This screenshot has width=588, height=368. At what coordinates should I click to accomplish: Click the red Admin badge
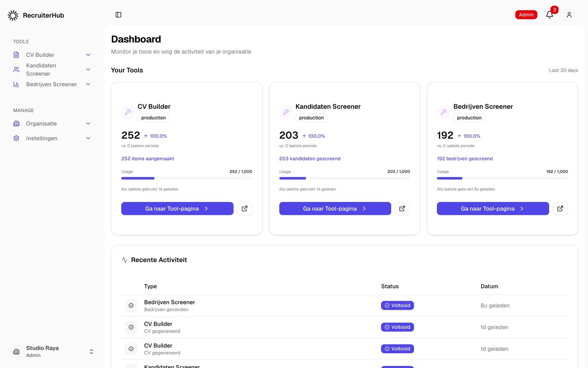click(526, 15)
